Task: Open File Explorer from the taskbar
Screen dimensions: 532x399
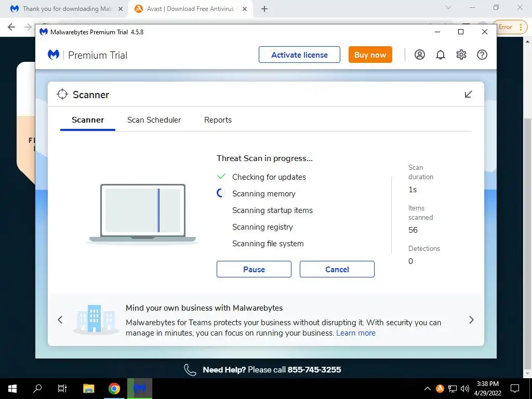Action: point(88,389)
